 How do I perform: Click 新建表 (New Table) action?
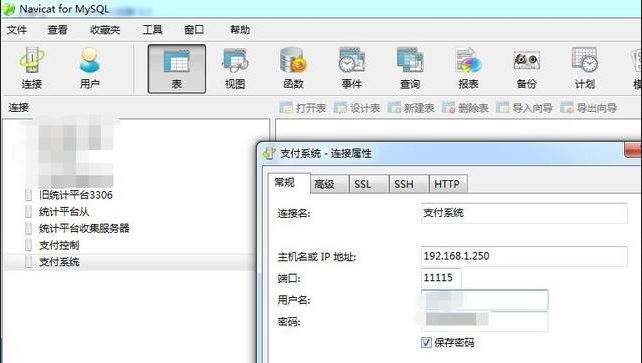tap(411, 108)
